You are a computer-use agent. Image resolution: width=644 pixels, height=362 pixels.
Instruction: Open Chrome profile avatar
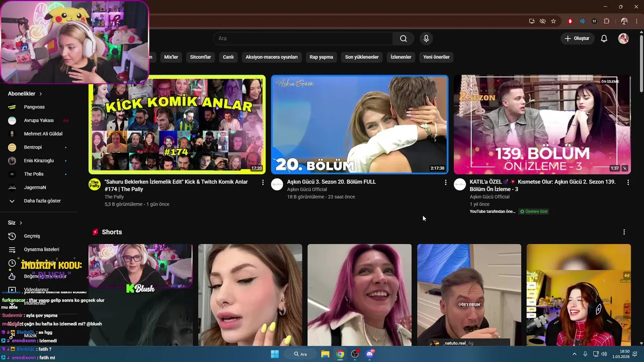[x=624, y=21]
